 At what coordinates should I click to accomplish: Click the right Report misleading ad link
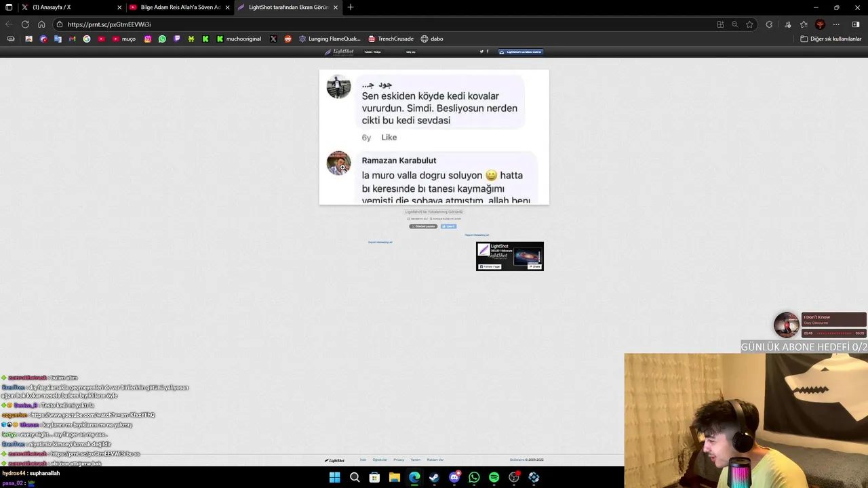477,235
